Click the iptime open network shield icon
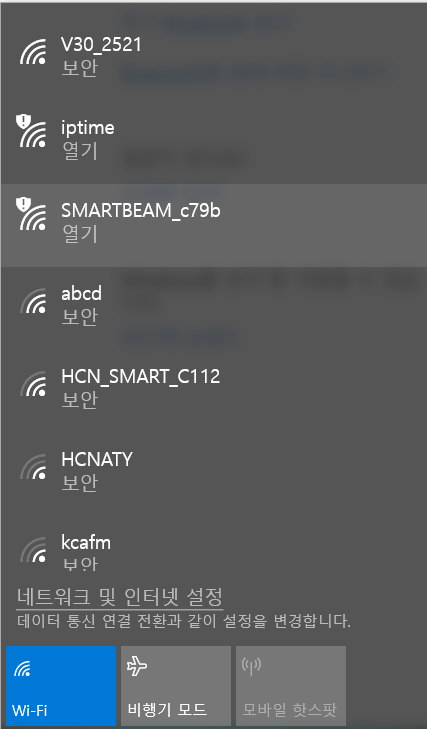Viewport: 427px width, 729px height. click(x=22, y=122)
